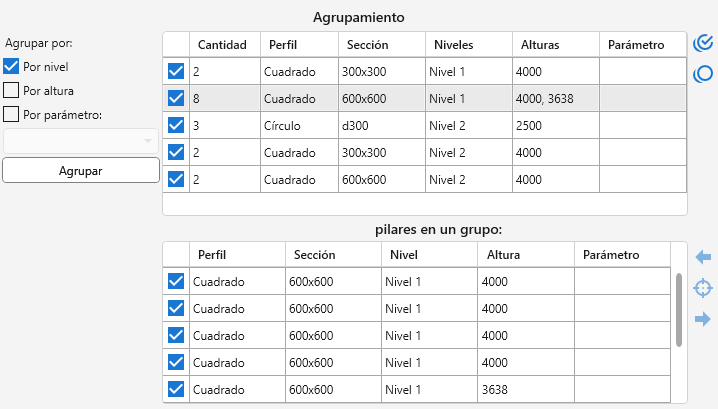Click the Alturas column header
718x409 pixels.
(x=540, y=45)
